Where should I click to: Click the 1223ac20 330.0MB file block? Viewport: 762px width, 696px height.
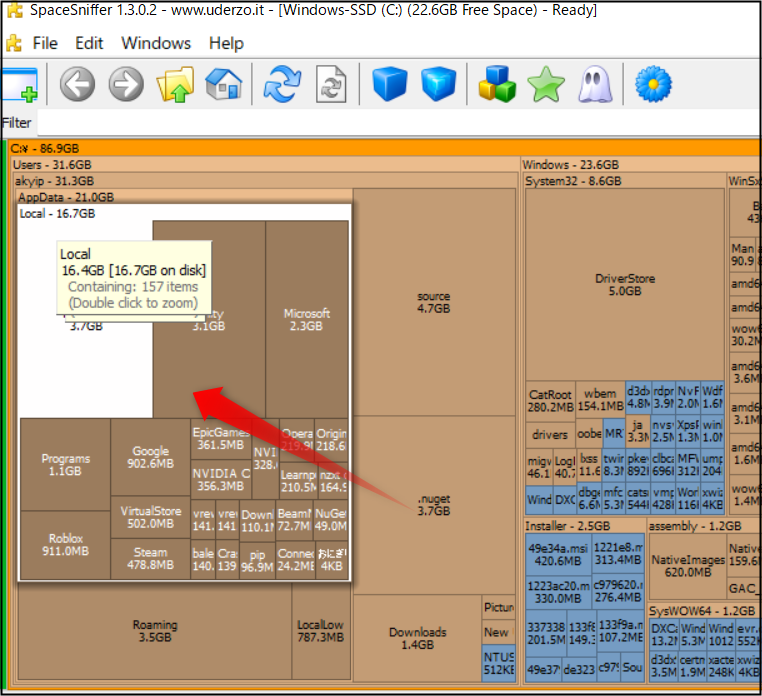pyautogui.click(x=558, y=592)
